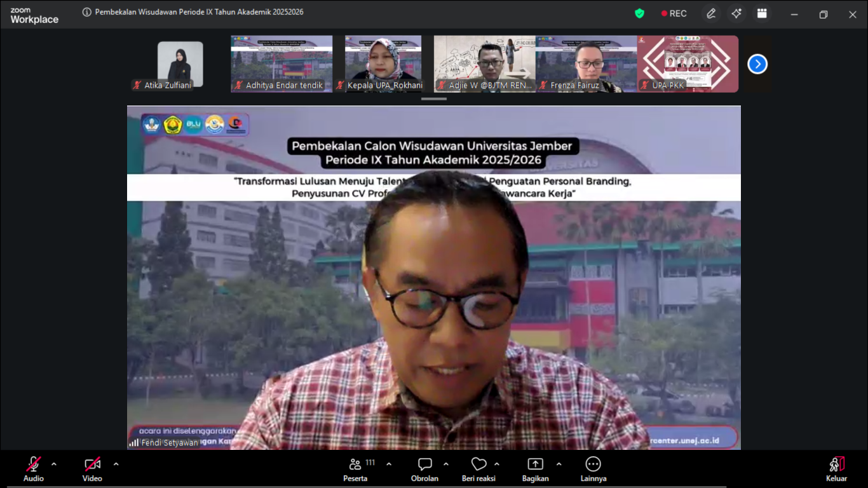Unmute microphone with the Audio button
The width and height of the screenshot is (868, 488).
pyautogui.click(x=34, y=469)
